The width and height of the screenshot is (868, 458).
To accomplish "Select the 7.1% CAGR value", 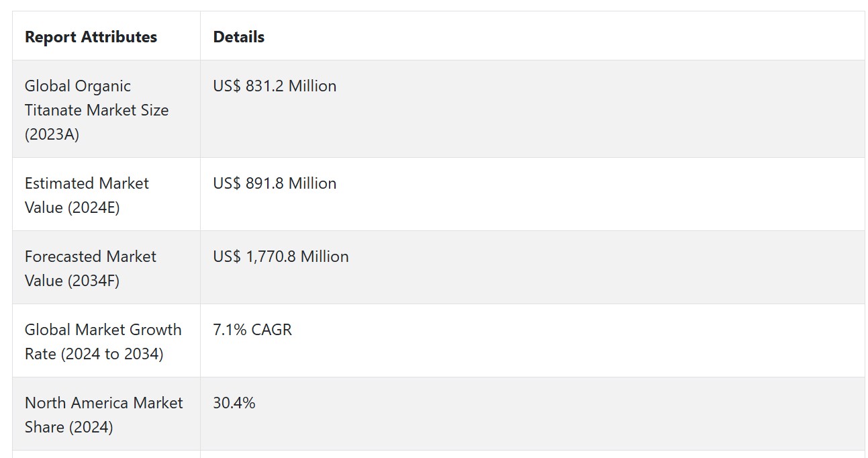I will (x=252, y=330).
